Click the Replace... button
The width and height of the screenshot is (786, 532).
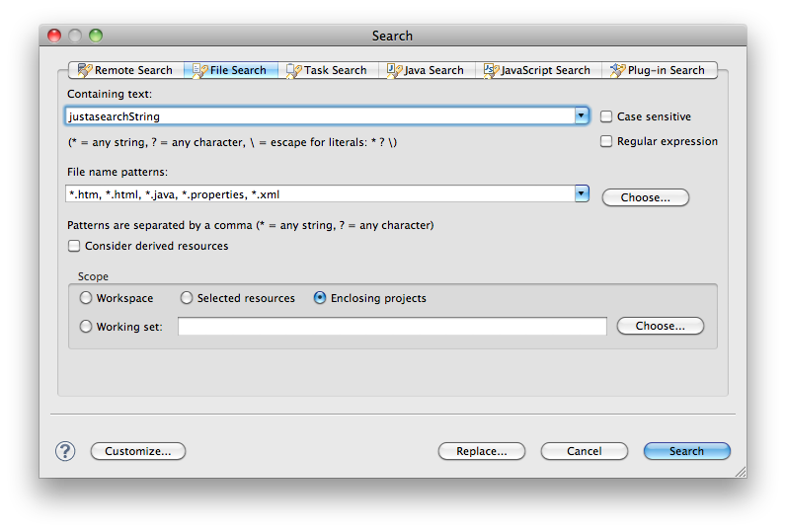tap(481, 451)
